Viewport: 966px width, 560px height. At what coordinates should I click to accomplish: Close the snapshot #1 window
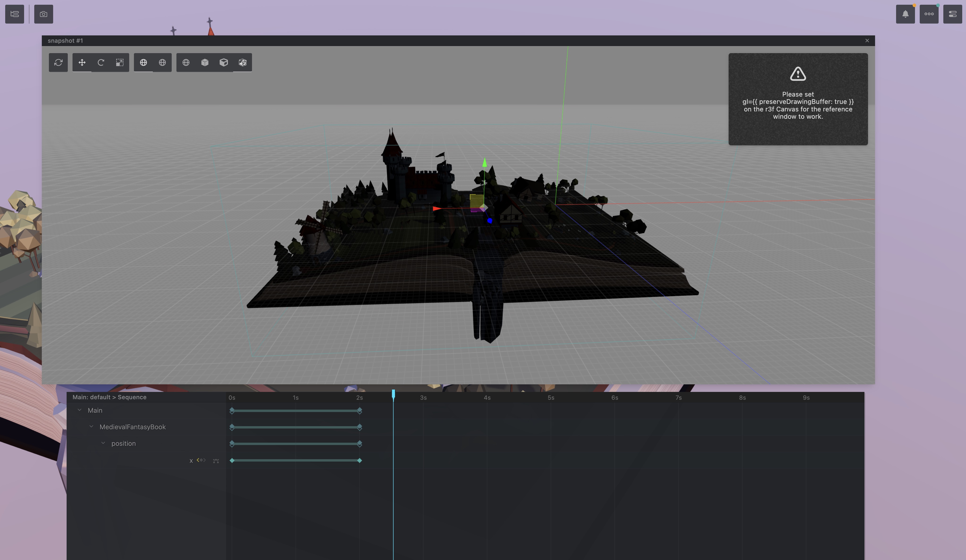click(x=867, y=41)
